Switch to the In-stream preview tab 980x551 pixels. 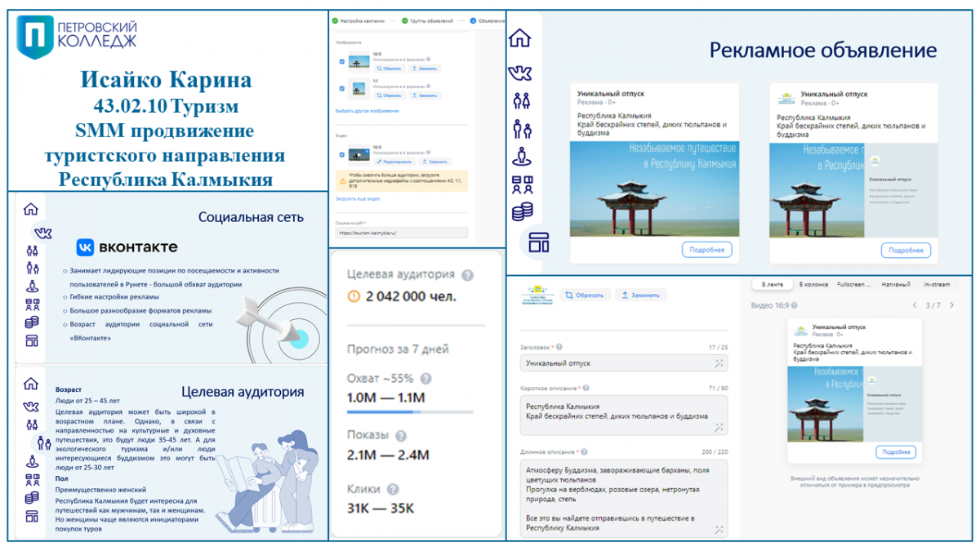936,284
